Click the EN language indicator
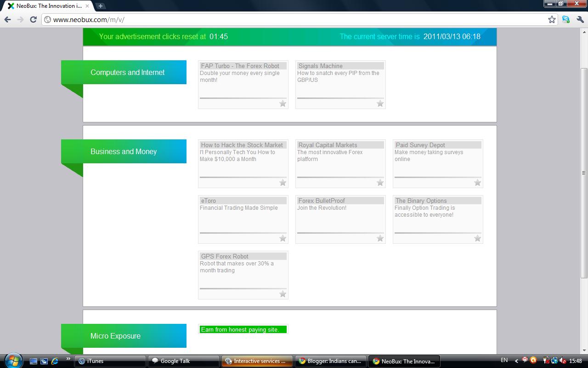 point(504,361)
